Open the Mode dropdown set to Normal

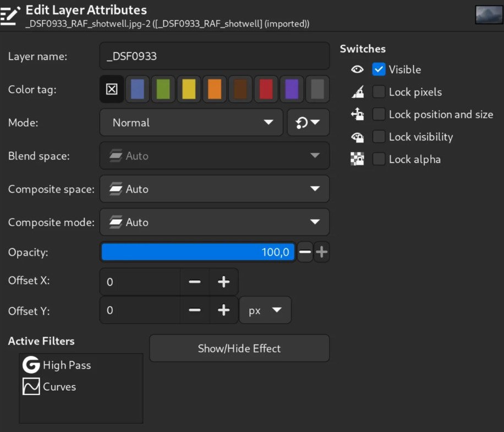pyautogui.click(x=191, y=123)
